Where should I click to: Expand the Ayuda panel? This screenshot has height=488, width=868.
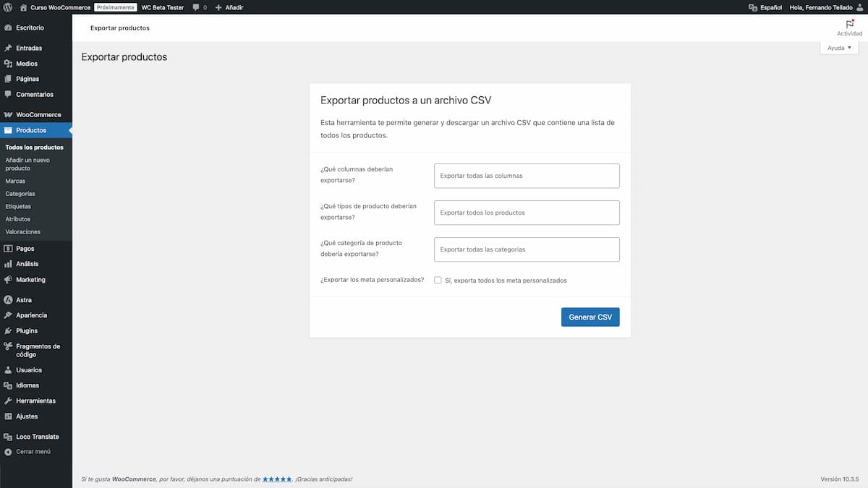[839, 47]
